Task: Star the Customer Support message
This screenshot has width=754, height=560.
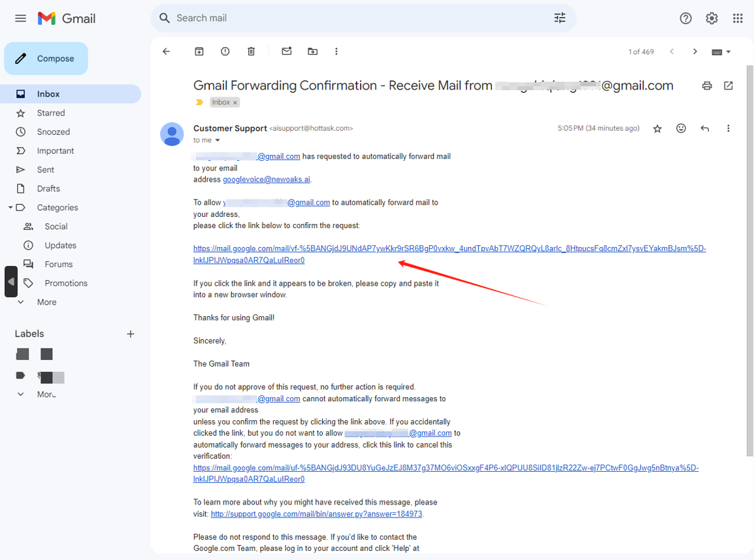Action: pyautogui.click(x=657, y=129)
